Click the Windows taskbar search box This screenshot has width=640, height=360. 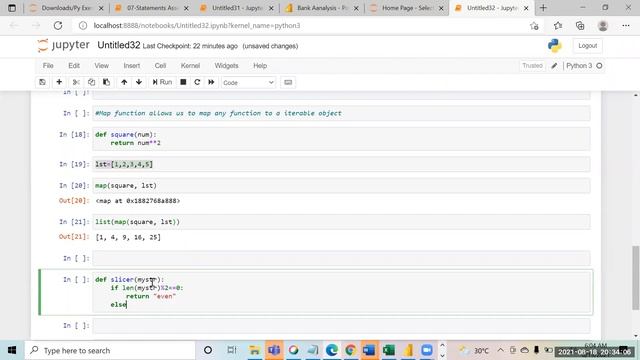pos(110,350)
